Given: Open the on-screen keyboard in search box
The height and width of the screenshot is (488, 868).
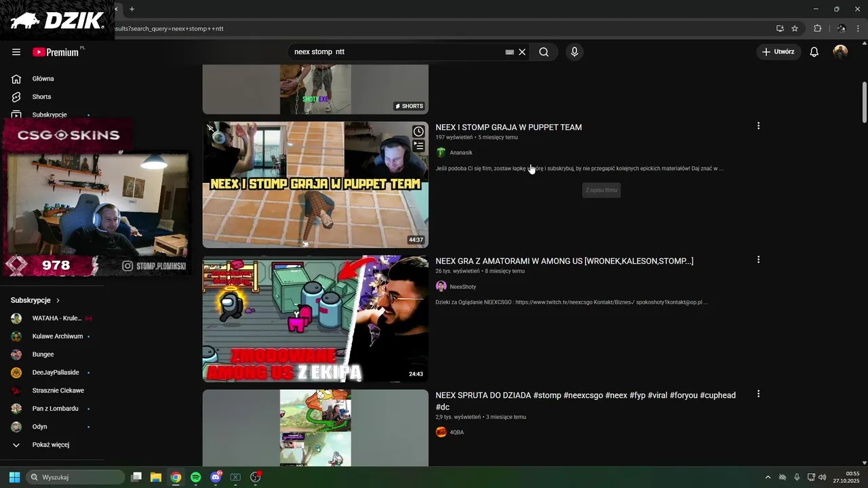Looking at the screenshot, I should click(509, 52).
